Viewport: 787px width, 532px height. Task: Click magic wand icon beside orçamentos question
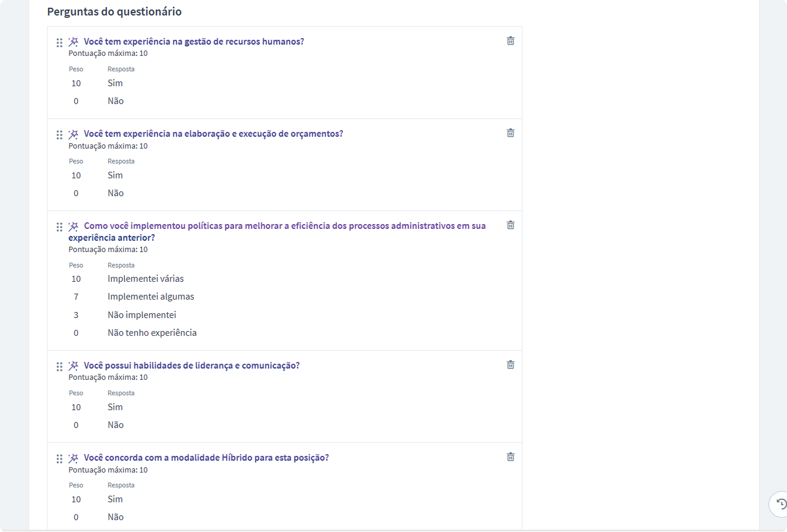[x=73, y=134]
